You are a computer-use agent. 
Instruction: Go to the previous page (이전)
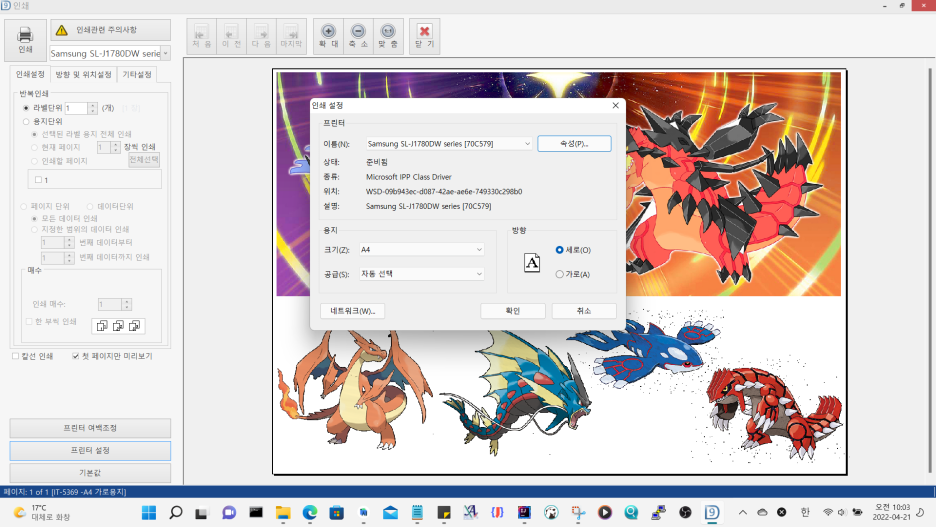tap(231, 36)
